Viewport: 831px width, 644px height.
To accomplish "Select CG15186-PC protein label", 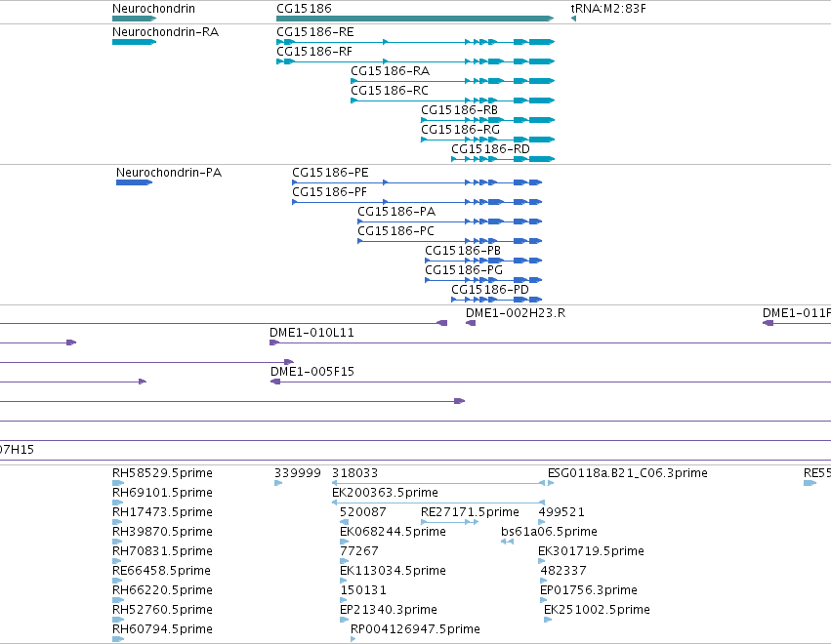I will (395, 231).
